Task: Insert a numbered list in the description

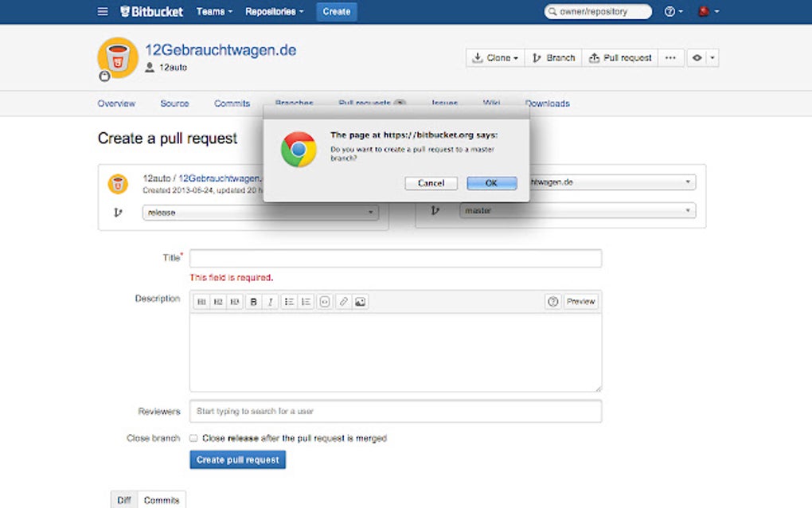Action: pos(306,301)
